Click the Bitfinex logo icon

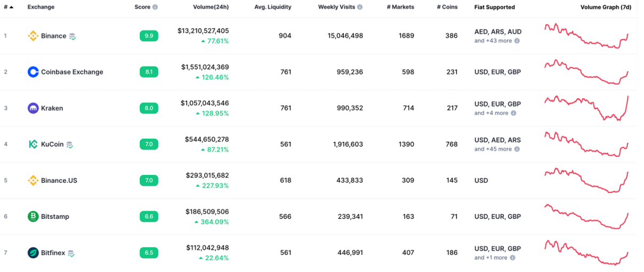click(33, 253)
